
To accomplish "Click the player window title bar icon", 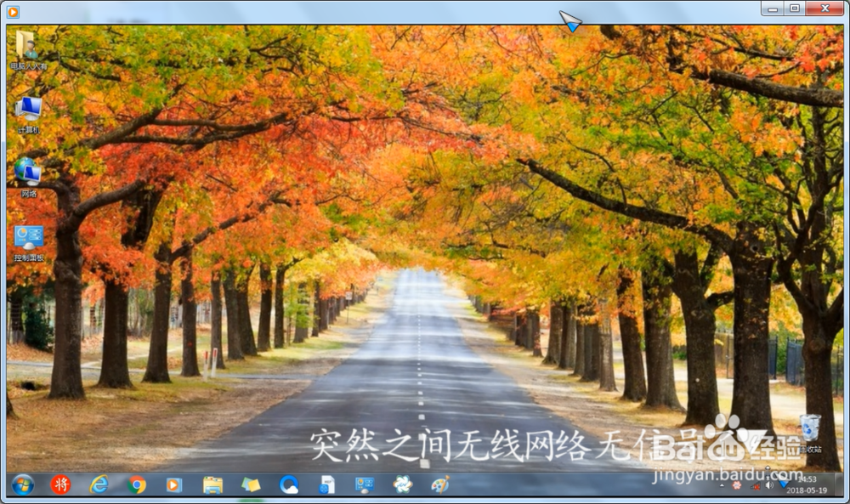I will coord(13,11).
